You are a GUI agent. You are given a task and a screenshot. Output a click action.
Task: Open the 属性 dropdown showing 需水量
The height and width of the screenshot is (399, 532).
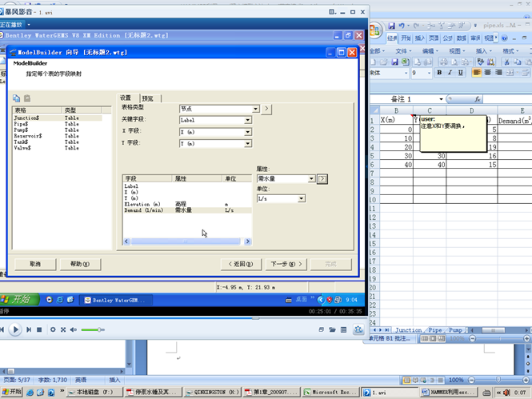tap(311, 178)
